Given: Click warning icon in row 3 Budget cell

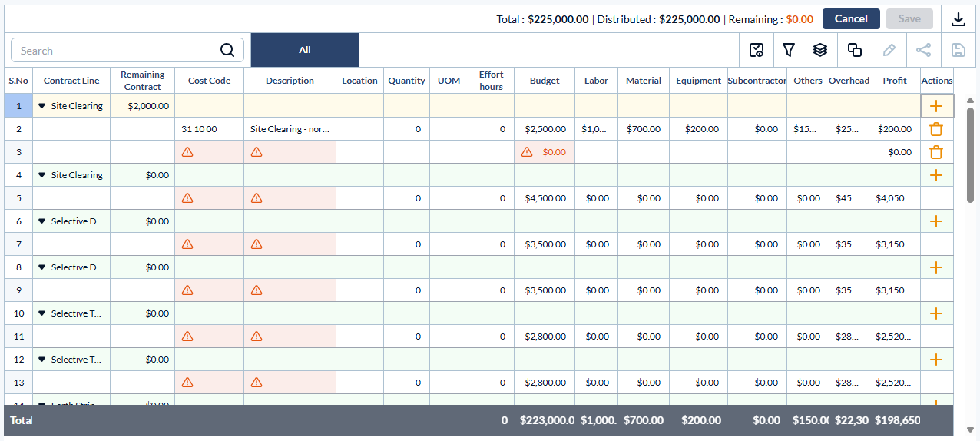Looking at the screenshot, I should tap(527, 152).
